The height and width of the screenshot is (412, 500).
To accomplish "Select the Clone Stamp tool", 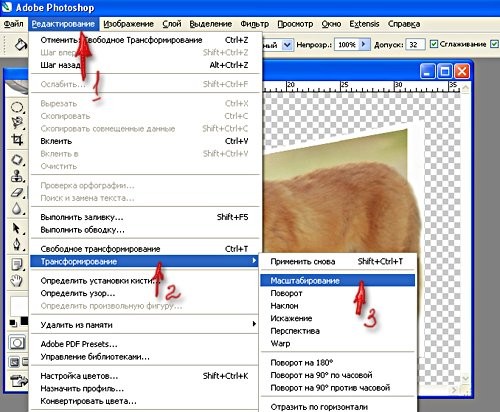I will [x=17, y=176].
